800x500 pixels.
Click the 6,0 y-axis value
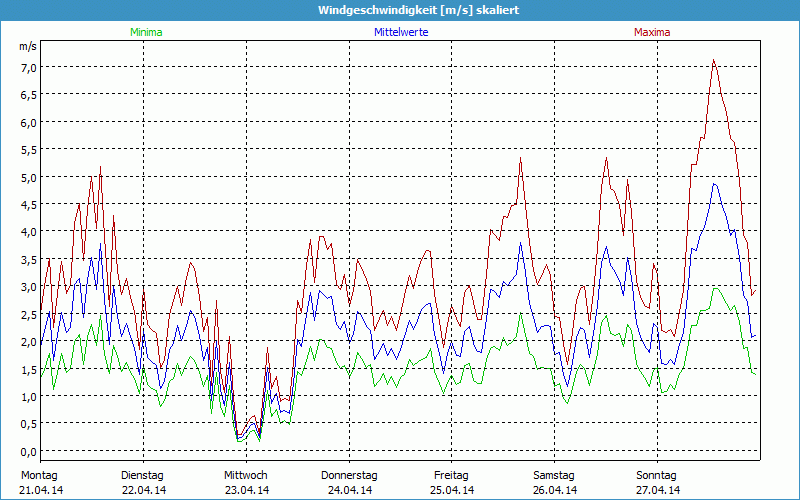pos(28,123)
